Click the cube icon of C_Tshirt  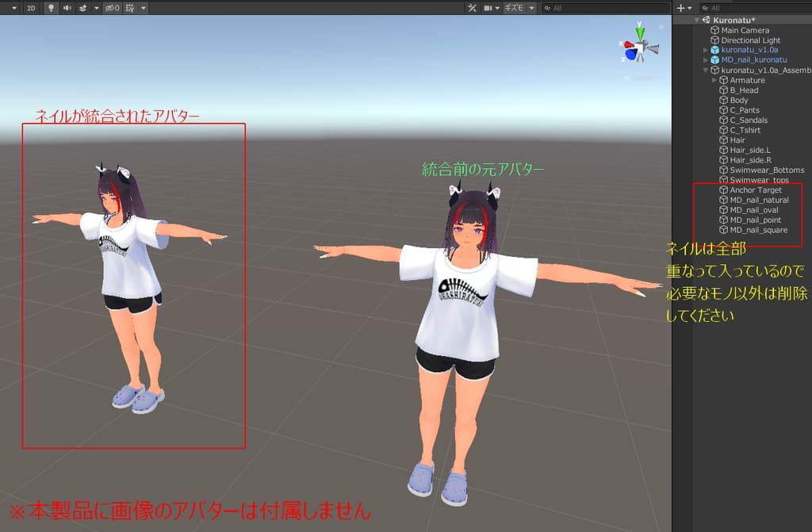click(x=723, y=130)
